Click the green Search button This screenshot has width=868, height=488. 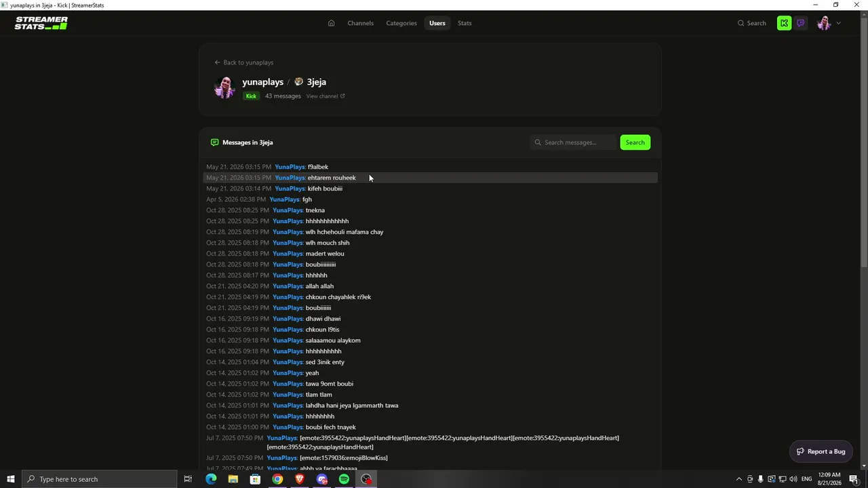click(x=635, y=142)
